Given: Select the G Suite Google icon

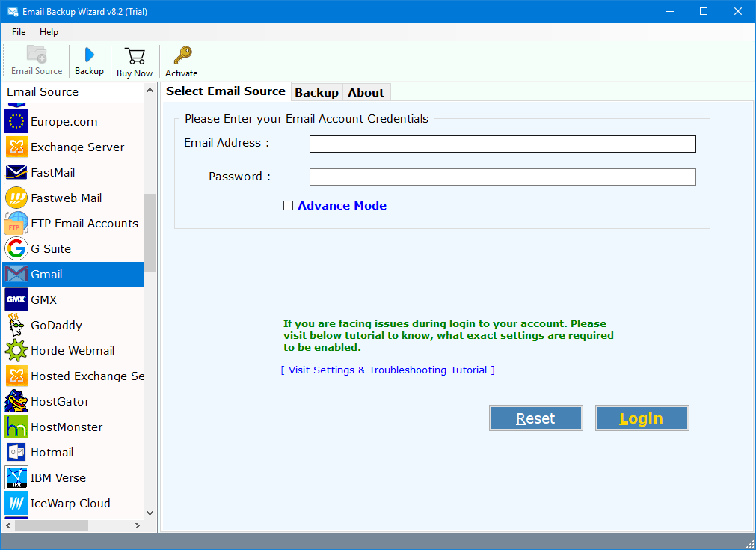Looking at the screenshot, I should pos(16,249).
